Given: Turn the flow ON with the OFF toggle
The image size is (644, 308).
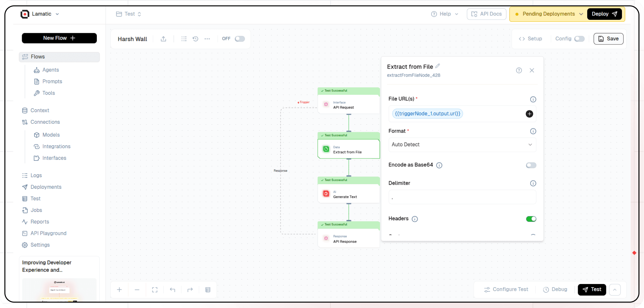Looking at the screenshot, I should pyautogui.click(x=239, y=39).
